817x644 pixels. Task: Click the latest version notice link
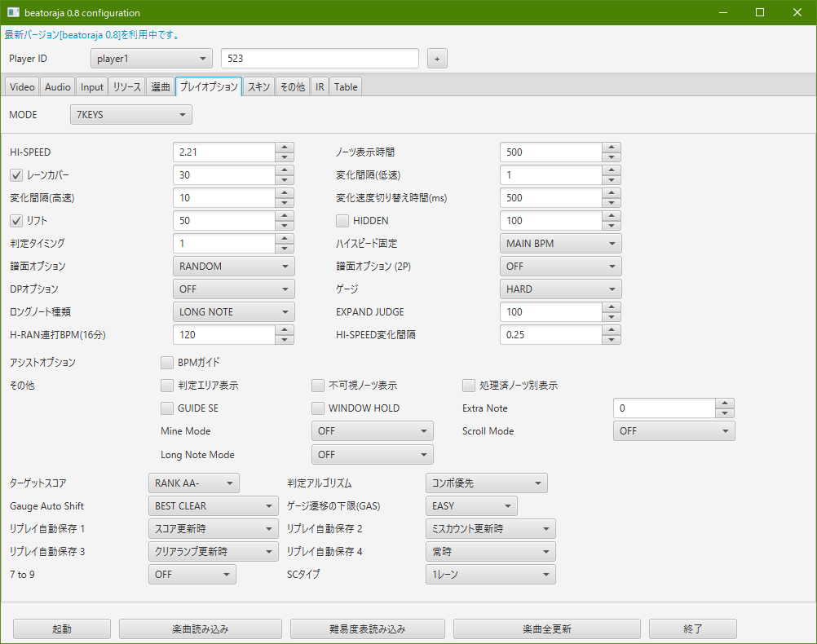[92, 35]
